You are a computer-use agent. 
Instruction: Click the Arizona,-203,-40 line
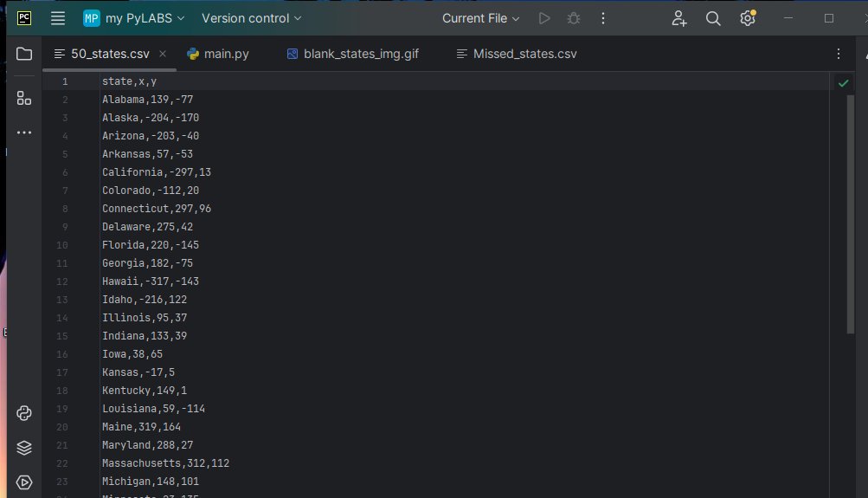[x=150, y=136]
